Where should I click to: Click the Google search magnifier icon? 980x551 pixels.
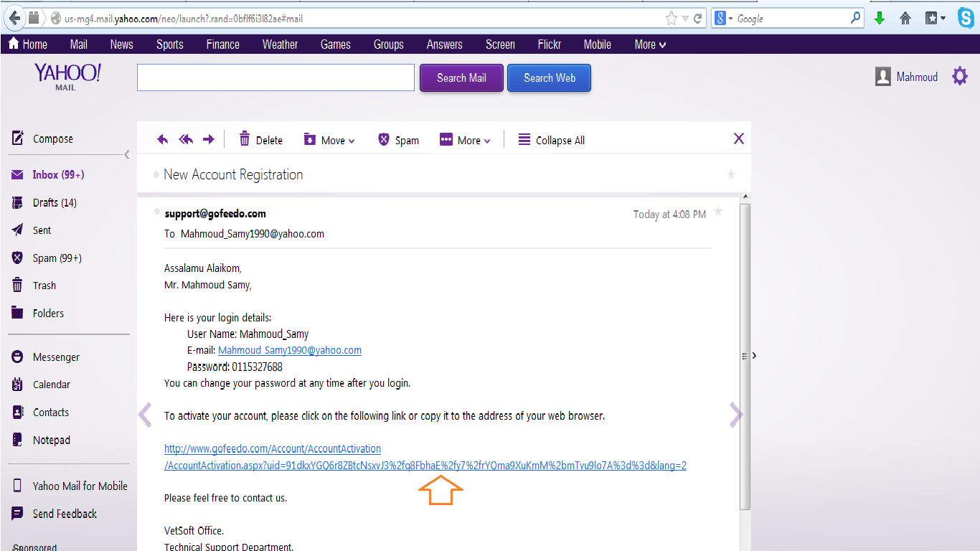[x=856, y=18]
